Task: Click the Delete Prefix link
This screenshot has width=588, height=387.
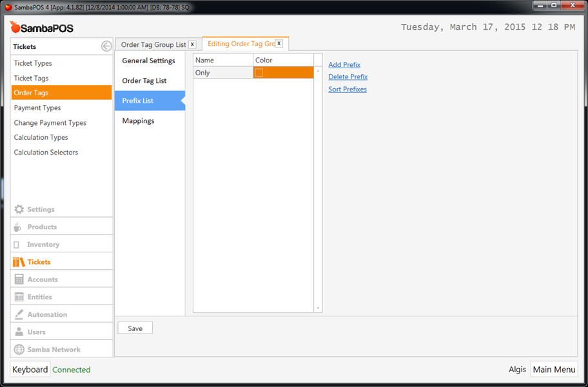Action: tap(348, 77)
